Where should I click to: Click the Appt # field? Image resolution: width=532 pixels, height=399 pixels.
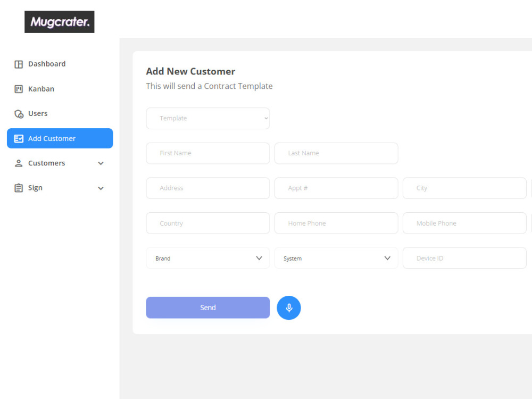(336, 188)
